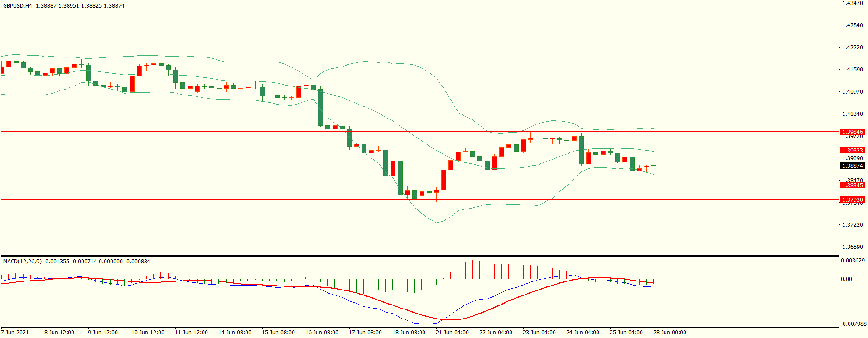Click the MACD scale value 0.003629

853,261
